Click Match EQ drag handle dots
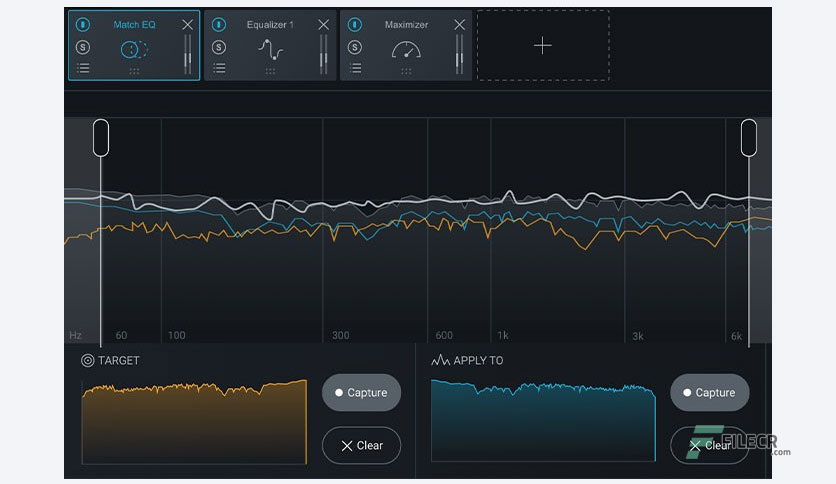Screen dimensions: 836x484 [134, 71]
